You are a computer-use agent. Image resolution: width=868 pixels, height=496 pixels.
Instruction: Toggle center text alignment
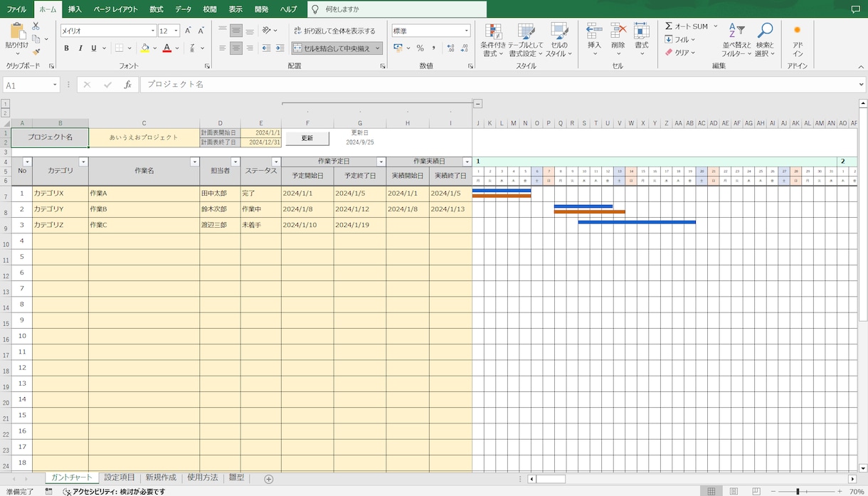coord(236,48)
